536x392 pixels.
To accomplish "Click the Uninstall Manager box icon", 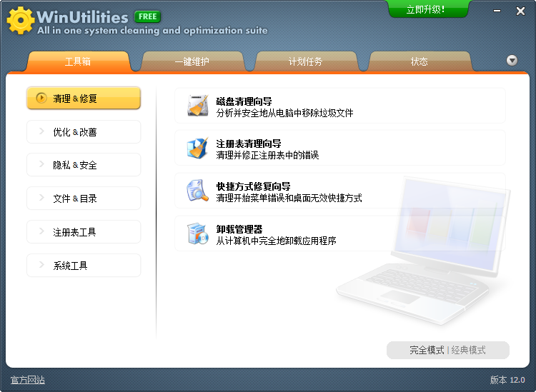I will tap(197, 233).
